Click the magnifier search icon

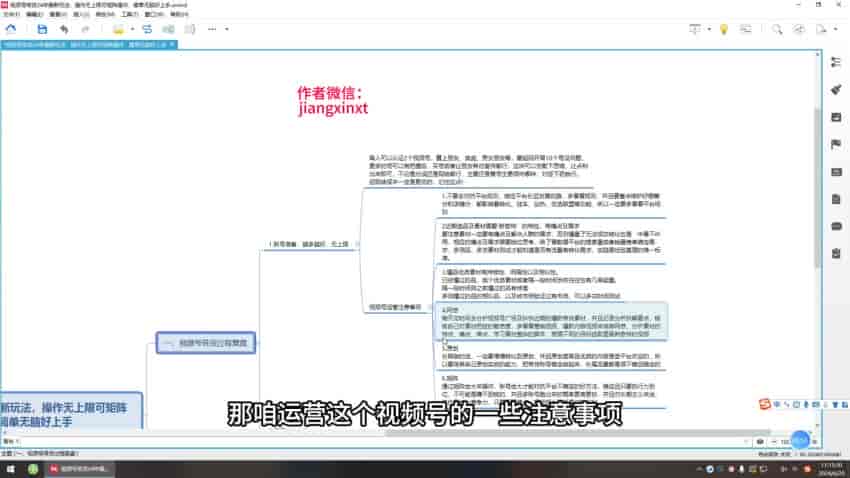pos(777,29)
